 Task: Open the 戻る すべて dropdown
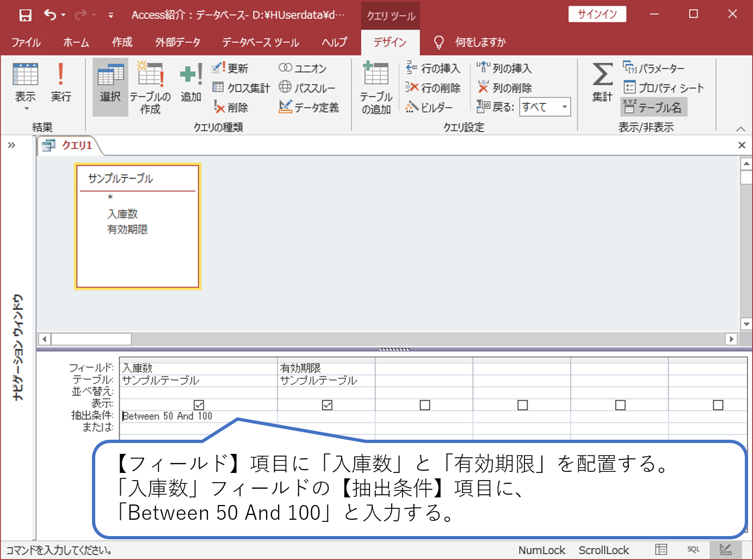[565, 107]
